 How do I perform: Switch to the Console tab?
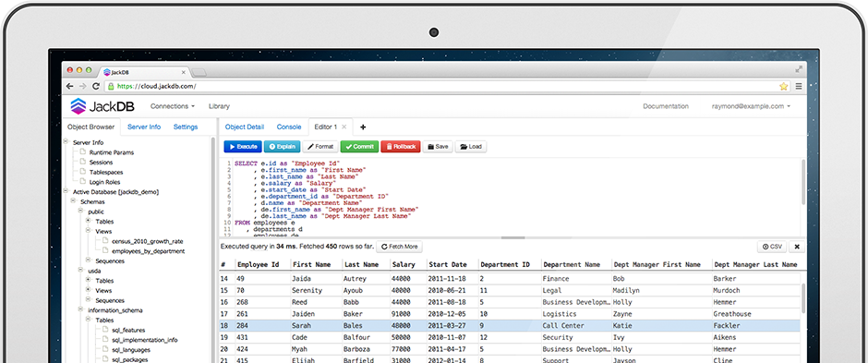(289, 127)
